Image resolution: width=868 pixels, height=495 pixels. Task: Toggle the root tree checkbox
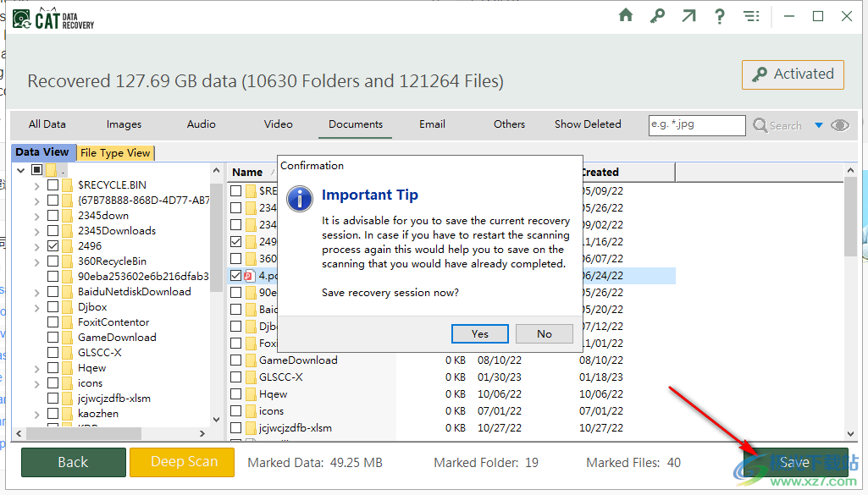pos(37,170)
